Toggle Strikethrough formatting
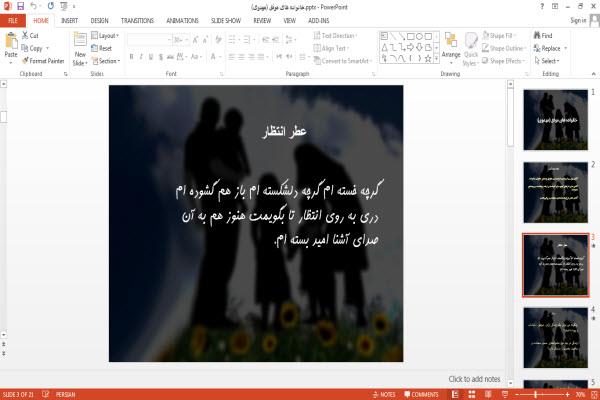The width and height of the screenshot is (600, 400). pyautogui.click(x=170, y=57)
